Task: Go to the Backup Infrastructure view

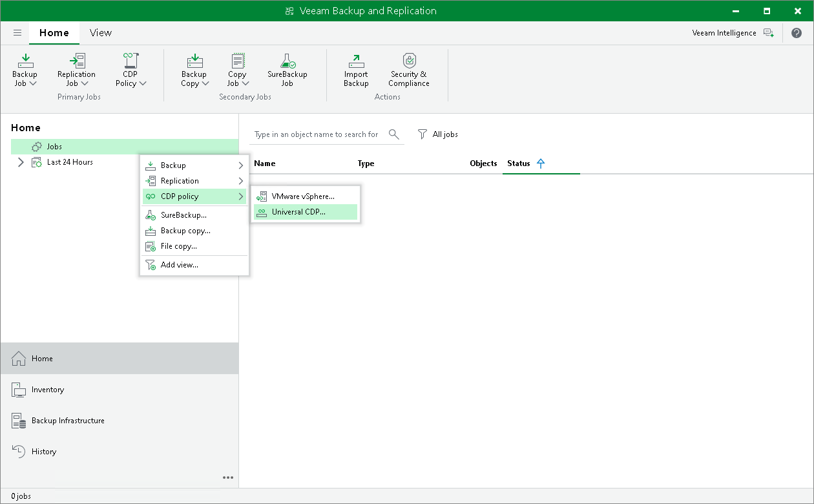Action: click(x=68, y=421)
